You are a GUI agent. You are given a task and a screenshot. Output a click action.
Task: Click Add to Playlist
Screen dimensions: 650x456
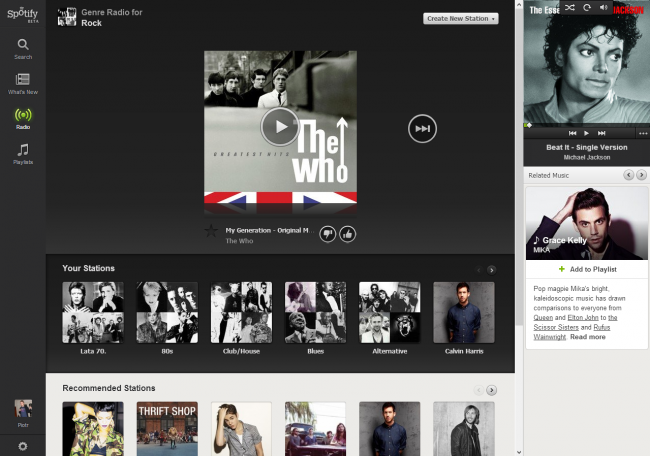pos(587,269)
